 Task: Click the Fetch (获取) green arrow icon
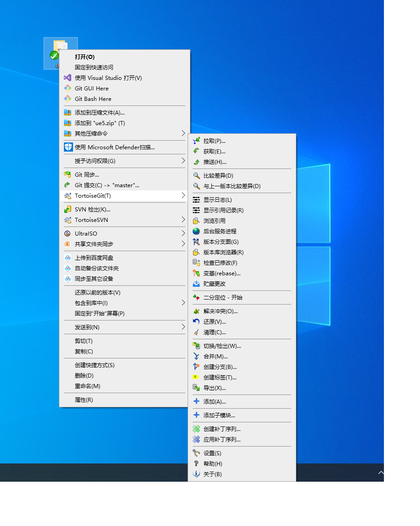[196, 151]
